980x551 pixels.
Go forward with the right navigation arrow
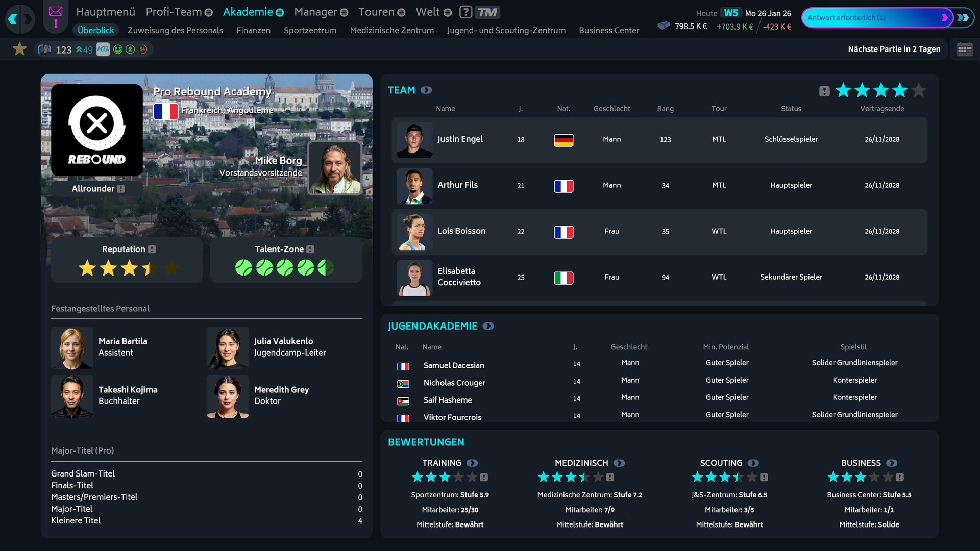click(x=28, y=19)
